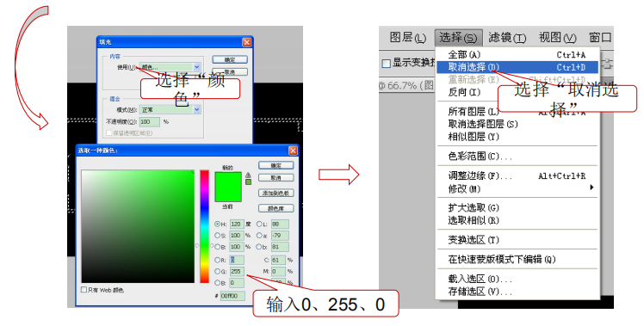Image resolution: width=644 pixels, height=326 pixels.
Task: Open the 滤镜(T) menu
Action: coord(507,38)
